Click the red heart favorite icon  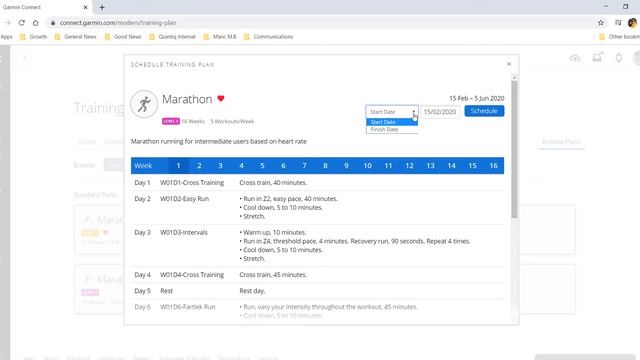(x=221, y=98)
